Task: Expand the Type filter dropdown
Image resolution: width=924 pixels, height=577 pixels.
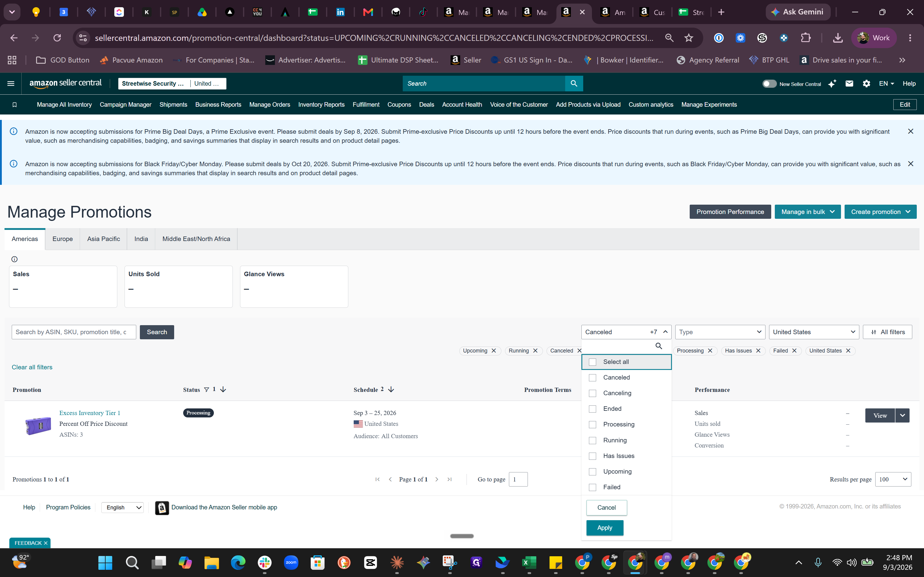Action: click(x=720, y=332)
